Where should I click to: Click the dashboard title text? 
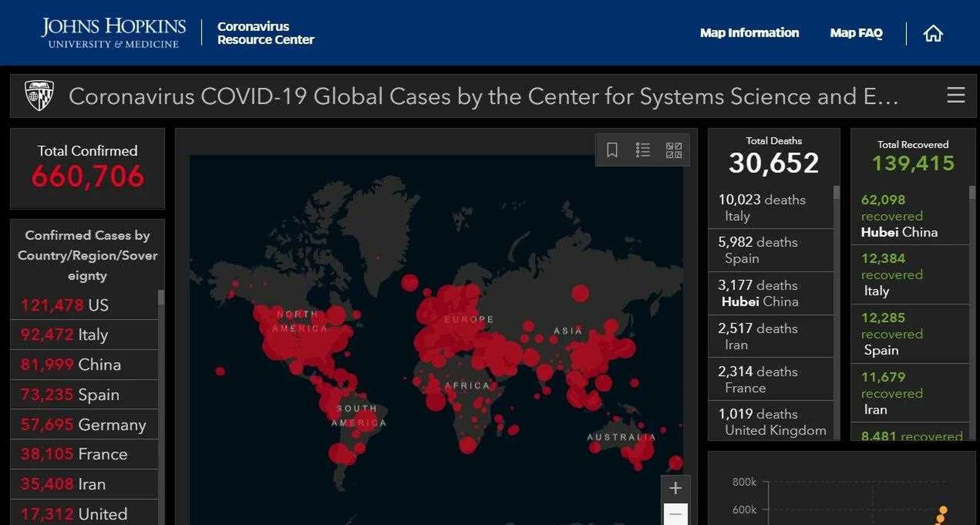pos(483,97)
